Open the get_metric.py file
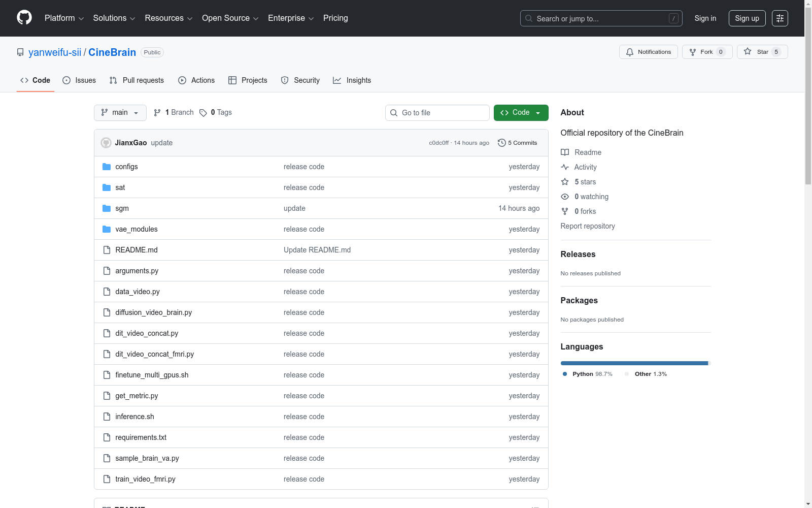The width and height of the screenshot is (812, 508). (137, 396)
